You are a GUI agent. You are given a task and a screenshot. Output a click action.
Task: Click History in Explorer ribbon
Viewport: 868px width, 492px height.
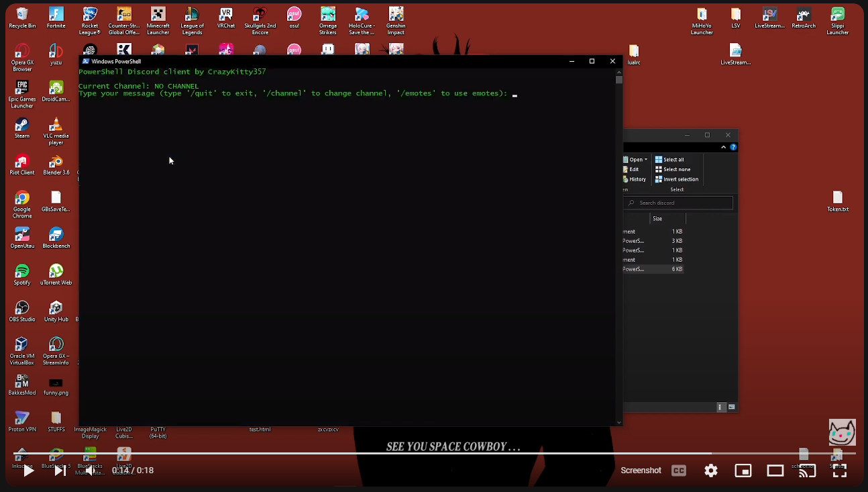click(x=635, y=179)
